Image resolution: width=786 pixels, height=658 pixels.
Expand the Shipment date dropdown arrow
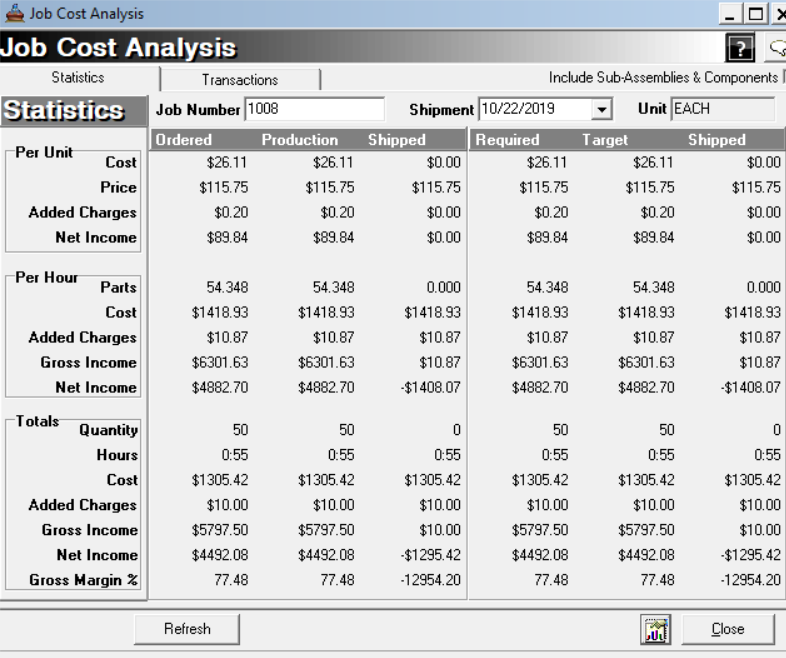602,109
